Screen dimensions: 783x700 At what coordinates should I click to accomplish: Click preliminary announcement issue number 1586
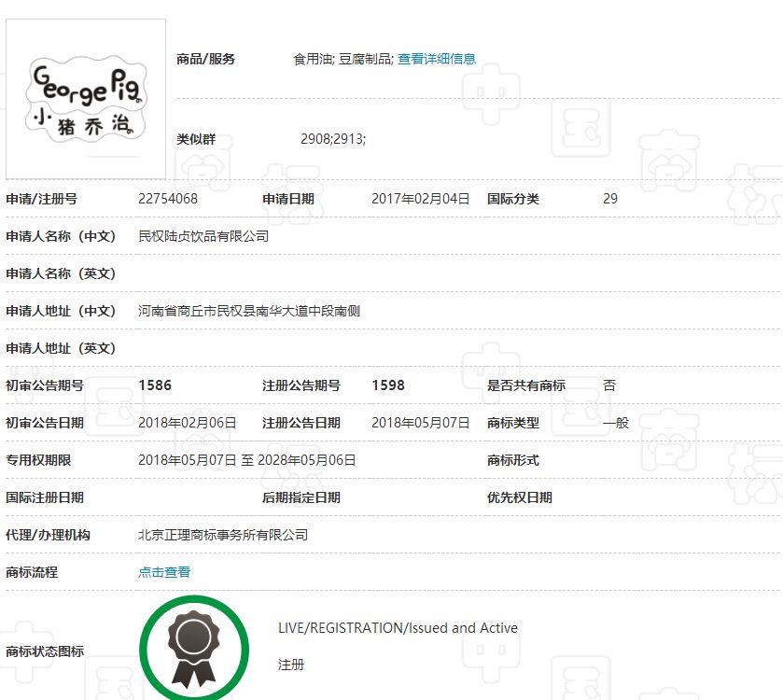(x=155, y=385)
